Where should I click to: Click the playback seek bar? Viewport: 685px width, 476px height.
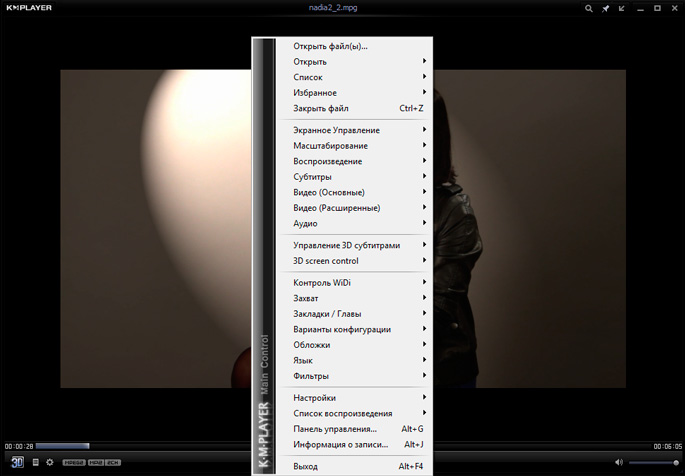pos(343,446)
